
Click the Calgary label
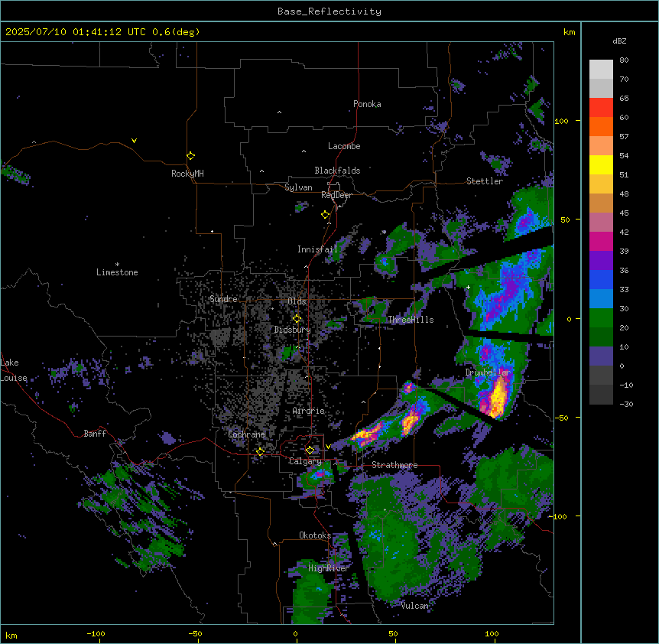305,461
